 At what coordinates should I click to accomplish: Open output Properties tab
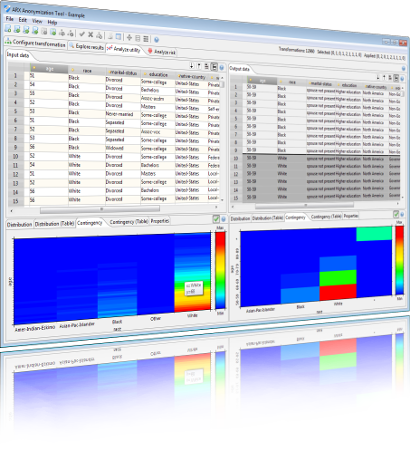tap(351, 216)
